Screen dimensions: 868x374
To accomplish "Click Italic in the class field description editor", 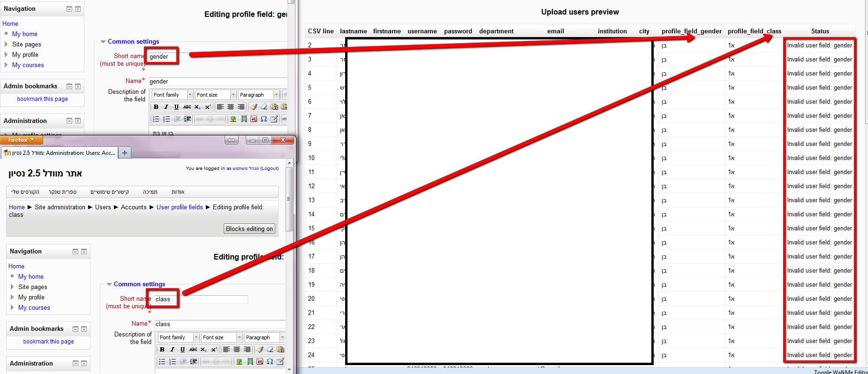I will 172,350.
